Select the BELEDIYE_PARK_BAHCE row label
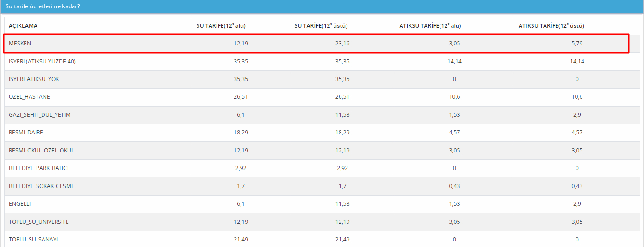Screen dimensions: 644x247 (x=39, y=168)
